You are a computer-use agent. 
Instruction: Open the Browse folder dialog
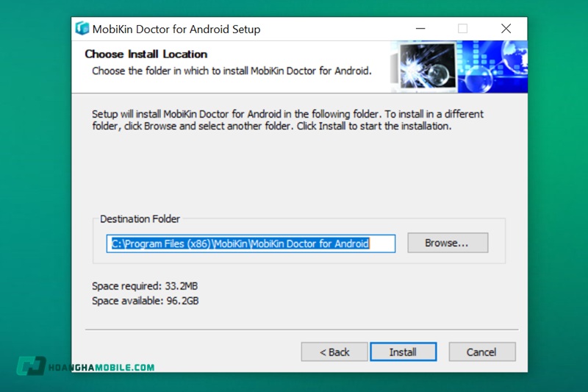[x=448, y=243]
